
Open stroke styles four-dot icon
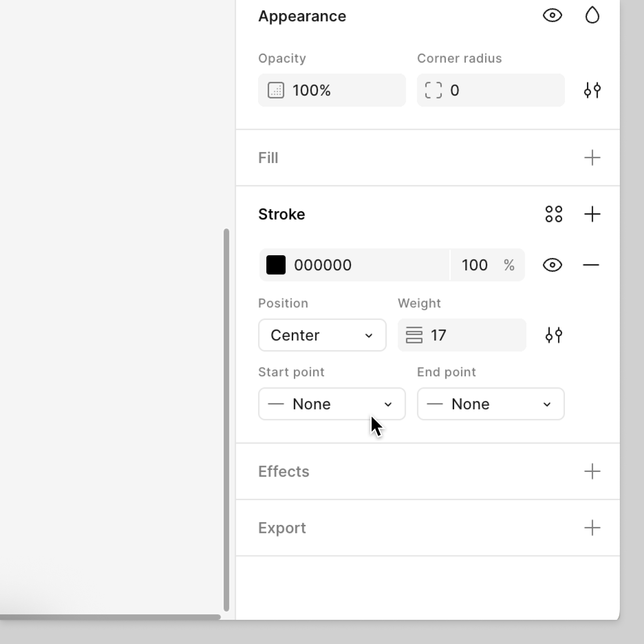(553, 214)
